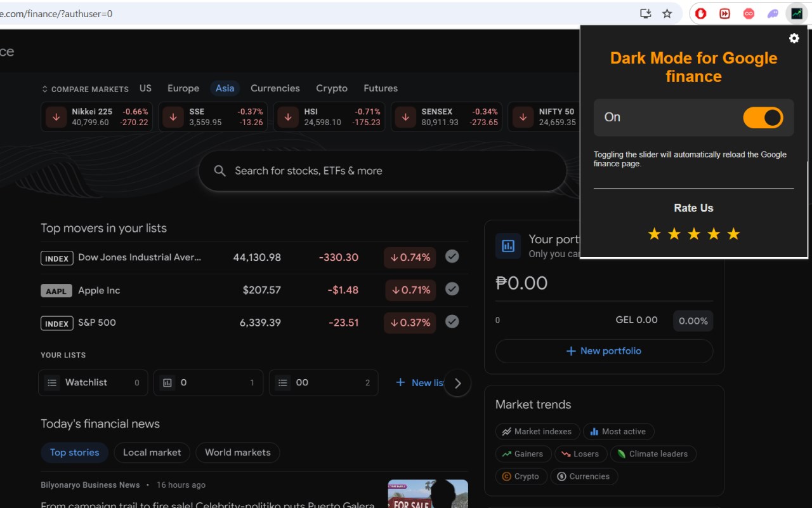The height and width of the screenshot is (508, 812).
Task: Select the Local market news tab
Action: click(152, 453)
